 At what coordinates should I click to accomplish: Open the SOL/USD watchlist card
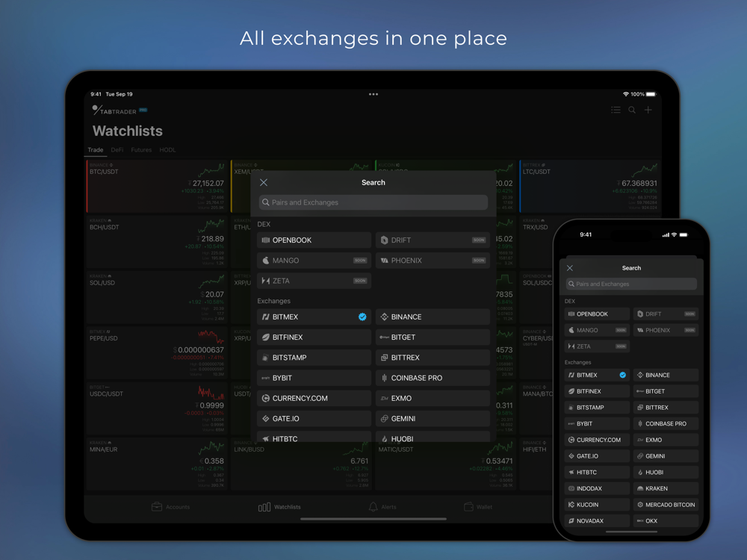(x=157, y=297)
